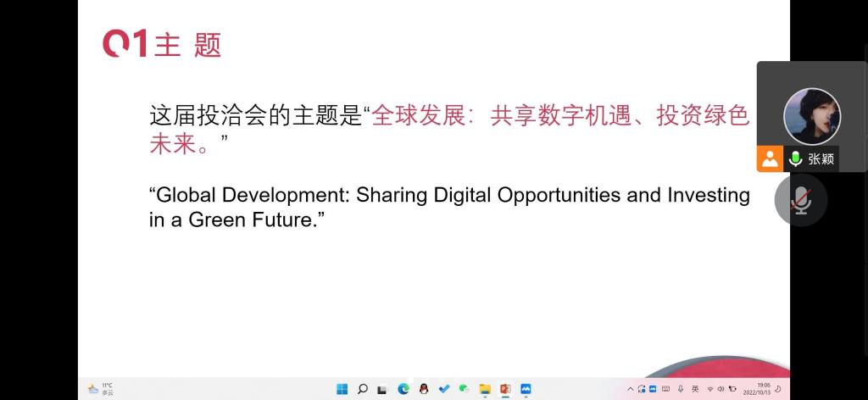Viewport: 868px width, 400px height.
Task: Expand the hidden system tray icons
Action: 630,389
